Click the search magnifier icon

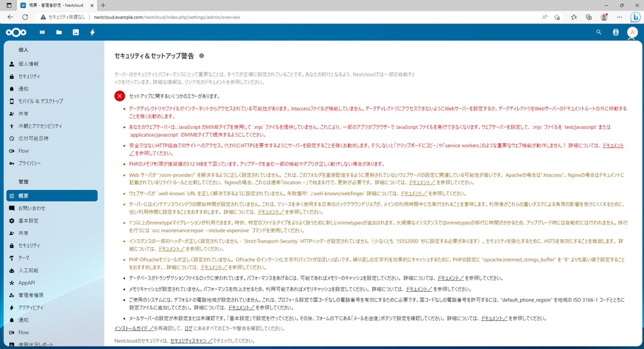[x=599, y=32]
